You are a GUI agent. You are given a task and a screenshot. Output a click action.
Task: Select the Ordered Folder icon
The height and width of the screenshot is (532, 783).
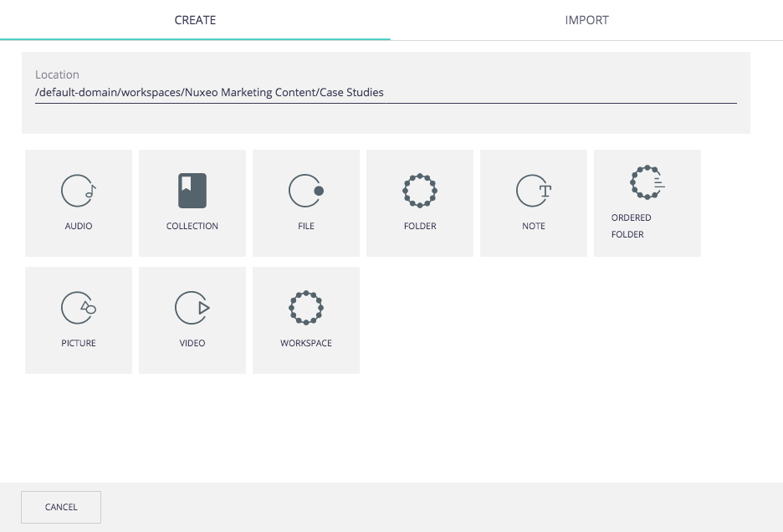[647, 182]
